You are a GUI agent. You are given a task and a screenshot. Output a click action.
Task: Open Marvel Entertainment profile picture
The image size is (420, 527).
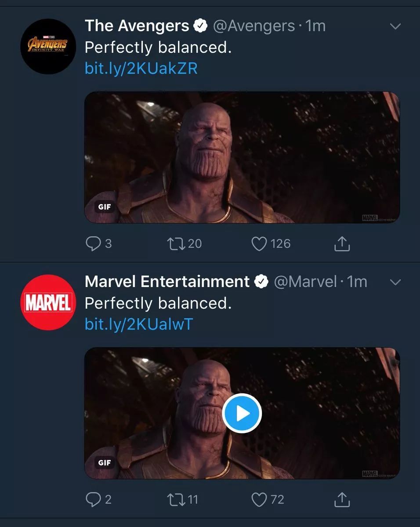click(48, 302)
